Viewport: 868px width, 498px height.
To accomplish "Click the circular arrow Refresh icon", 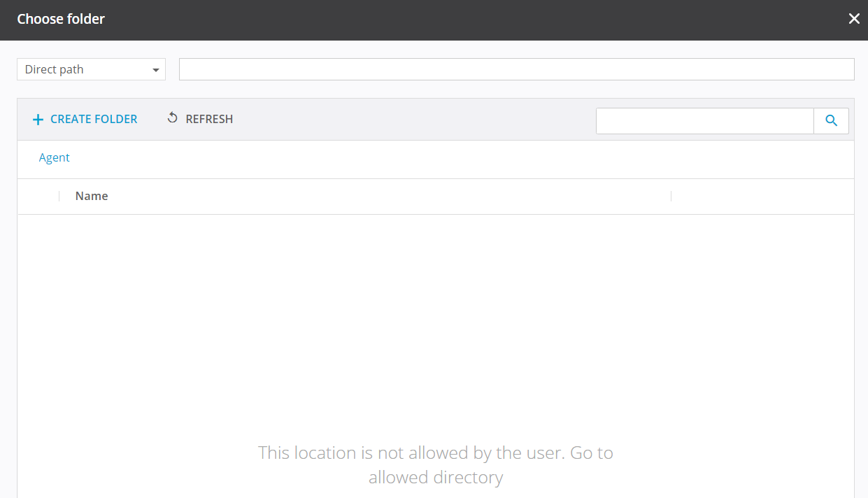I will click(x=172, y=118).
